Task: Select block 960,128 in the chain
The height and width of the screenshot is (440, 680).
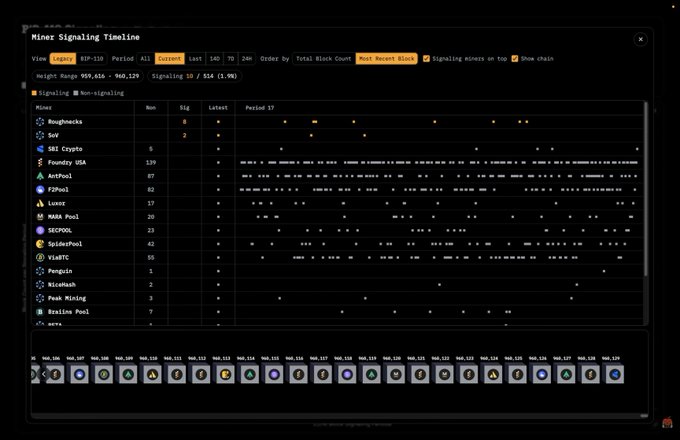Action: click(x=590, y=375)
